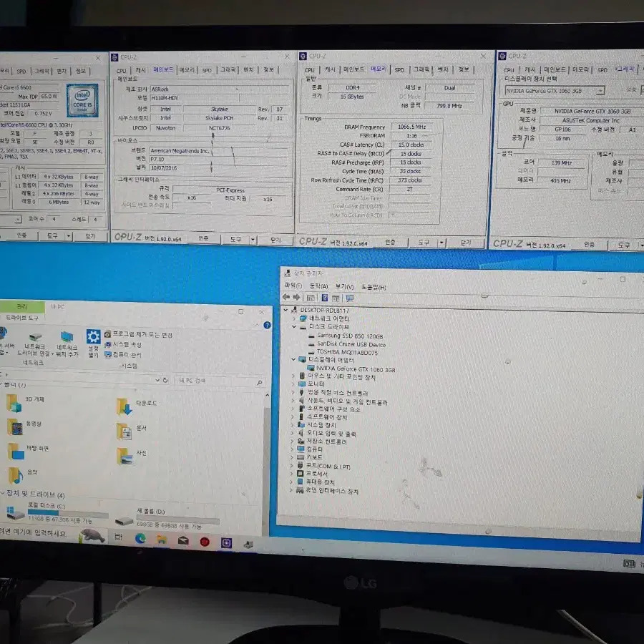Open Task View button on taskbar
Image resolution: width=644 pixels, height=644 pixels.
coord(118,537)
